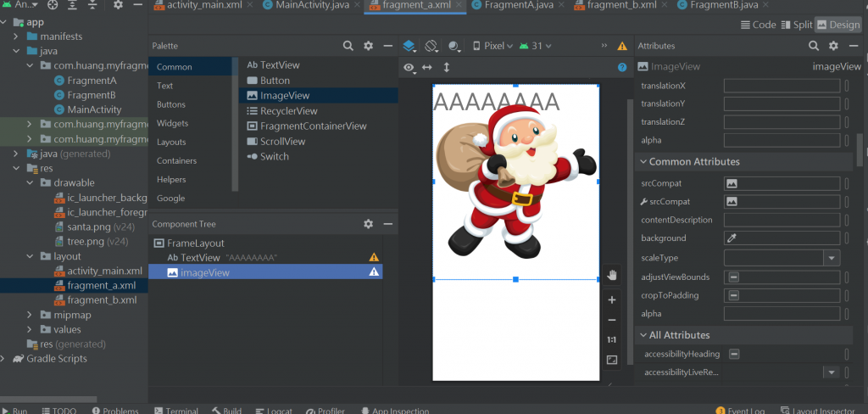Screen dimensions: 868x414
Task: Click the pan hand tool
Action: [612, 275]
